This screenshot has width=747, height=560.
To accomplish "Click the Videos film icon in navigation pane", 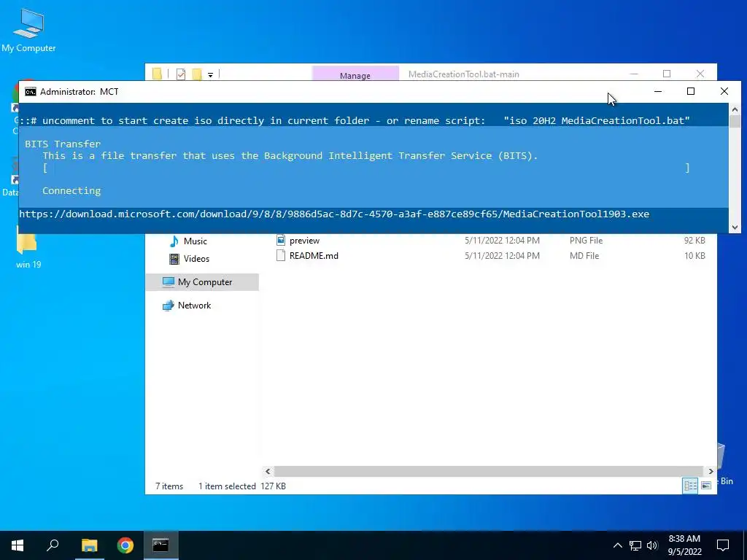I will tap(174, 259).
